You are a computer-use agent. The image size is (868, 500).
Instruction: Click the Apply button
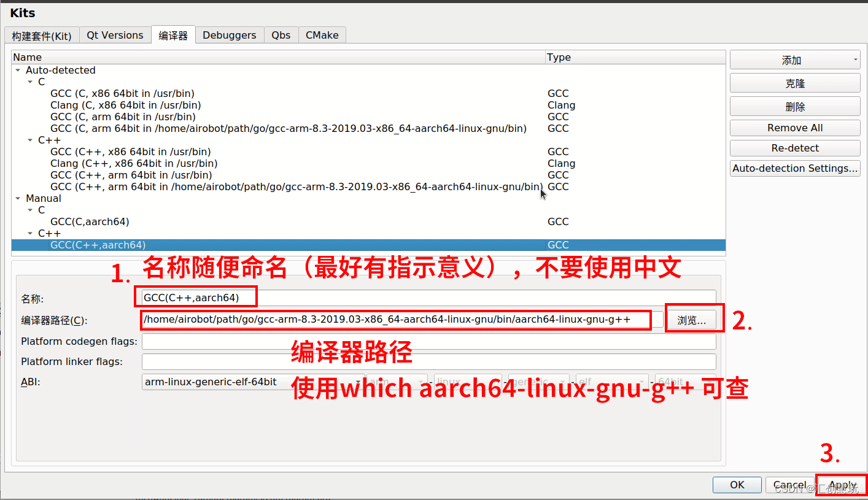pos(842,485)
